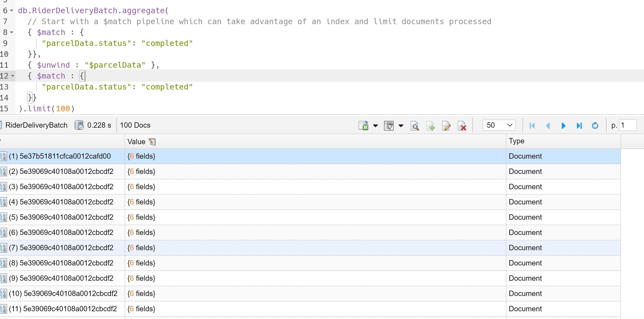Click the Value column header

click(136, 142)
